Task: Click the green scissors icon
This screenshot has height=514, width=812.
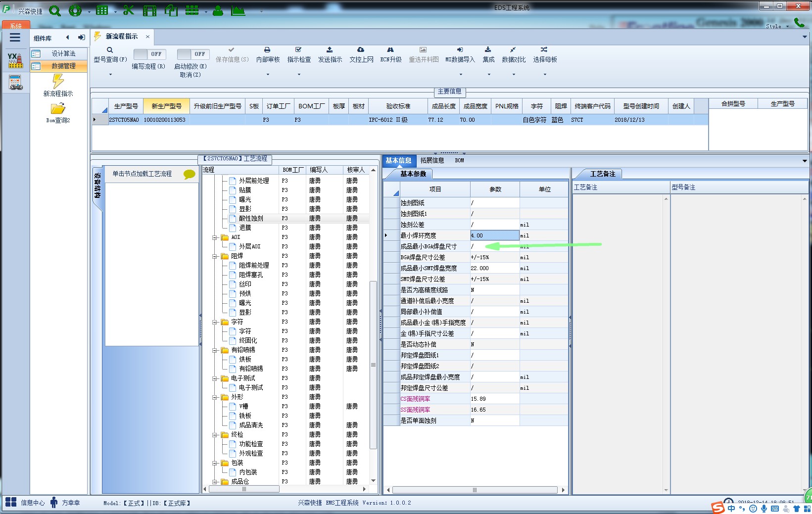Action: click(129, 10)
